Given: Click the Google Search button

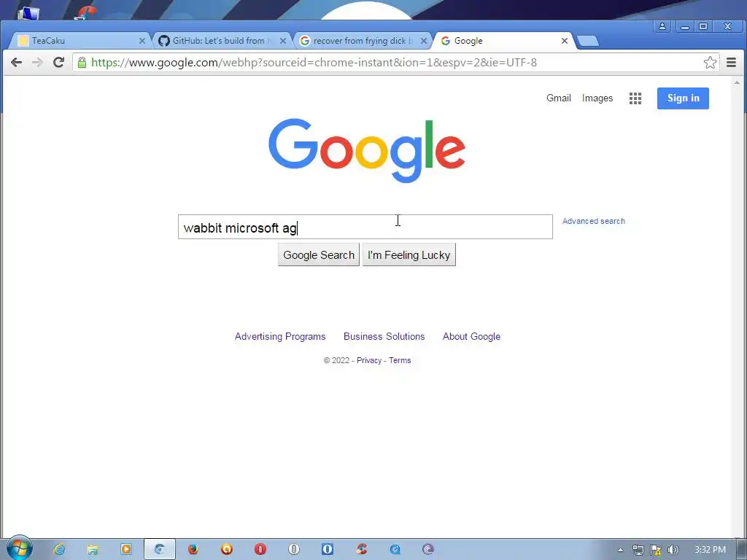Looking at the screenshot, I should pyautogui.click(x=319, y=254).
